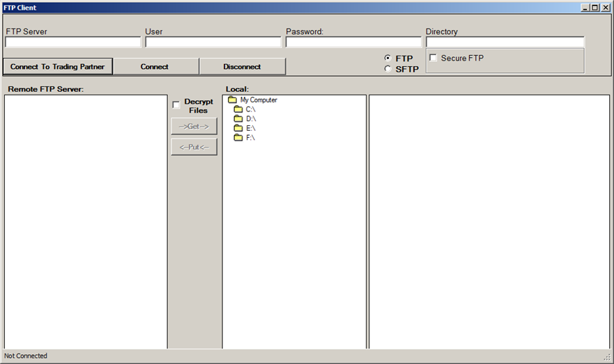This screenshot has width=614, height=364.
Task: Enable the Secure FTP checkbox
Action: 433,58
